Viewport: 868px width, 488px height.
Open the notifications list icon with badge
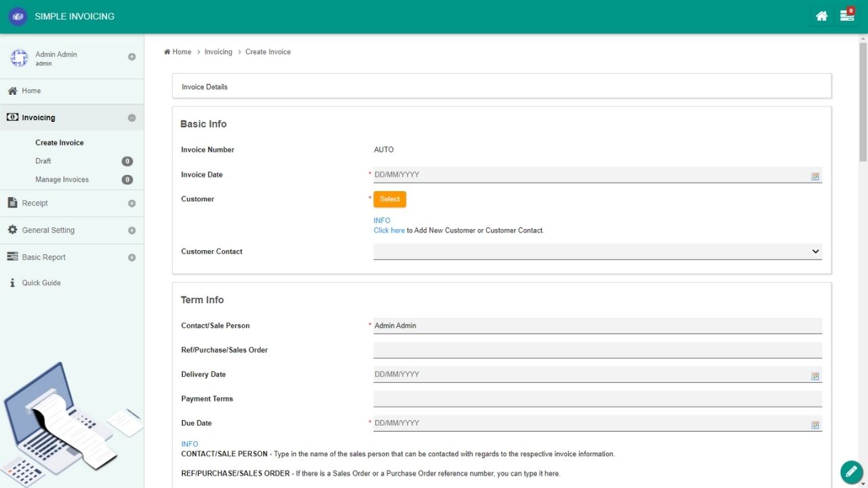(x=847, y=16)
